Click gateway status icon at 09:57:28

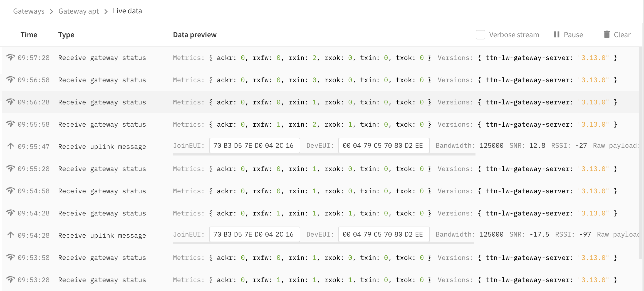point(11,57)
